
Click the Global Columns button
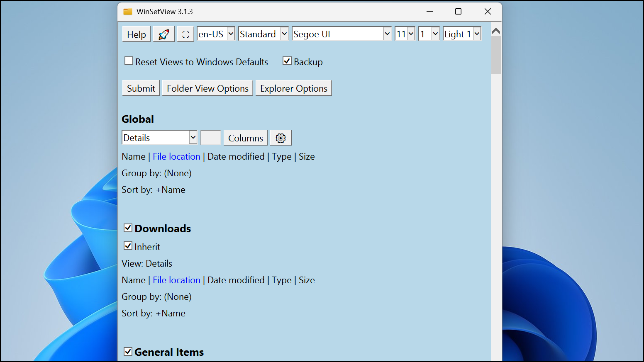pyautogui.click(x=246, y=138)
